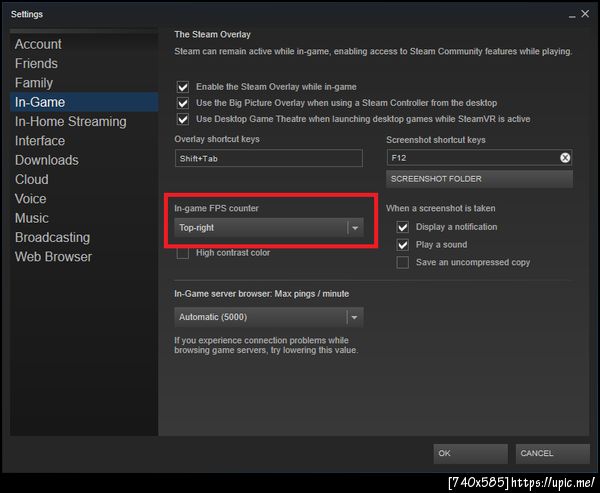This screenshot has width=600, height=493.
Task: Go to Downloads settings
Action: pyautogui.click(x=84, y=160)
